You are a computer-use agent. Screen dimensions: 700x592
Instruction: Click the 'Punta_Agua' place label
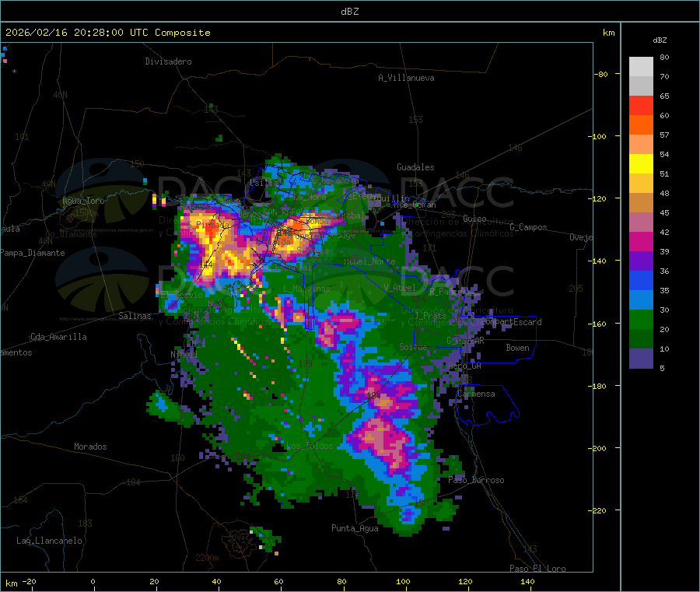355,528
